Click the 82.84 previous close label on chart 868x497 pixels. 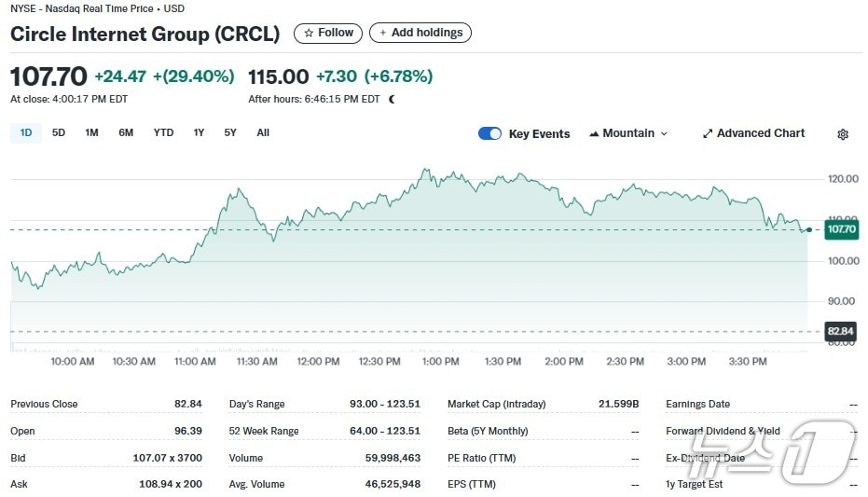840,331
